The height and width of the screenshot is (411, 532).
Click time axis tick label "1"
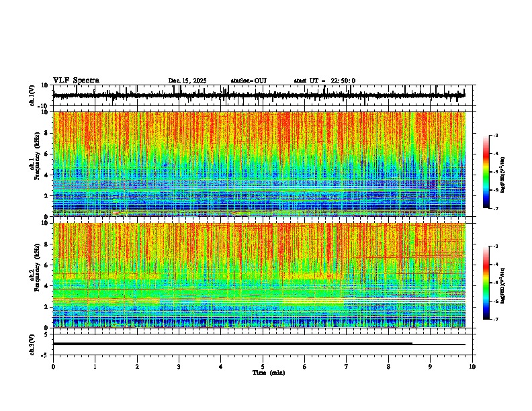tap(95, 367)
